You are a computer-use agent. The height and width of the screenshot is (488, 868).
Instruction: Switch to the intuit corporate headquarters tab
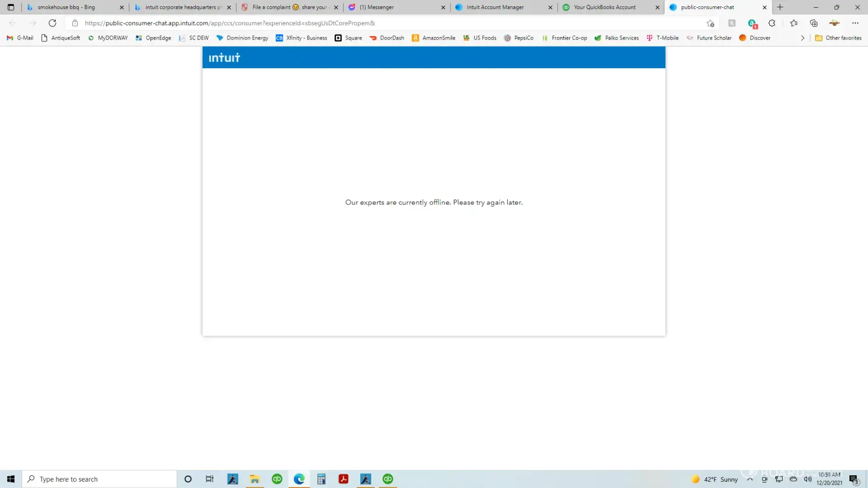(x=184, y=7)
